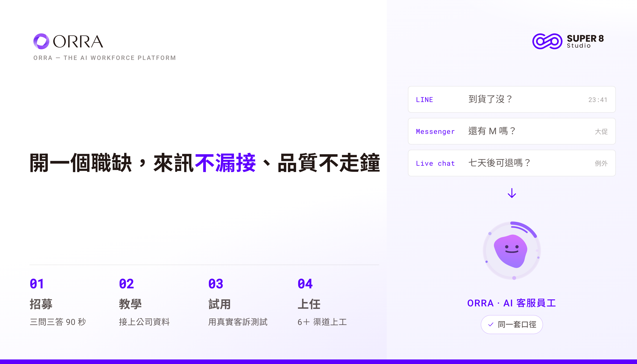The height and width of the screenshot is (364, 637).
Task: Click the step title "試用"
Action: pos(220,304)
